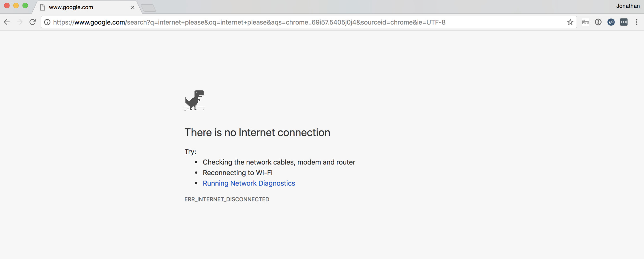
Task: Close the www.google.com tab
Action: (x=132, y=7)
